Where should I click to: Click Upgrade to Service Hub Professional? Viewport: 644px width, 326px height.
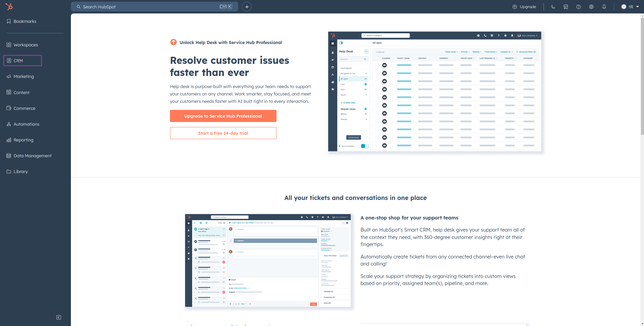pos(223,116)
